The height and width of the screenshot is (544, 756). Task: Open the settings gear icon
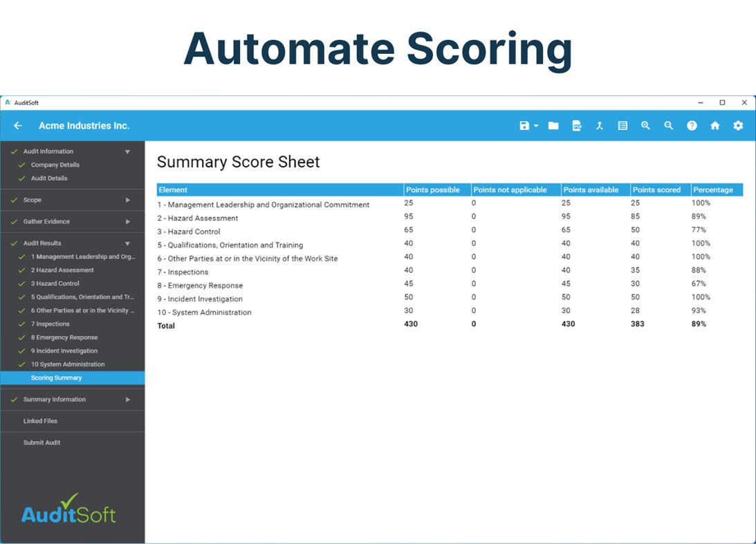(737, 126)
